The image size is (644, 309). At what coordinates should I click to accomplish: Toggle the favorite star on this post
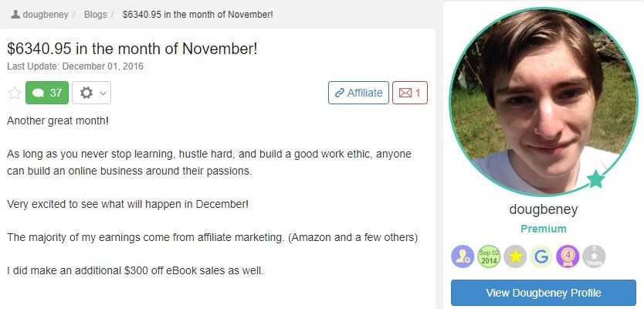click(15, 93)
